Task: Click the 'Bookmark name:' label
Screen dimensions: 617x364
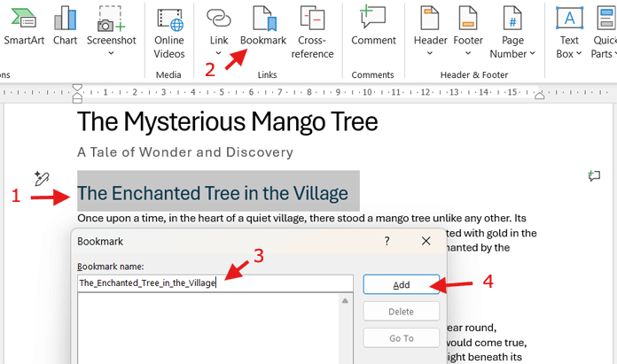Action: click(x=111, y=267)
